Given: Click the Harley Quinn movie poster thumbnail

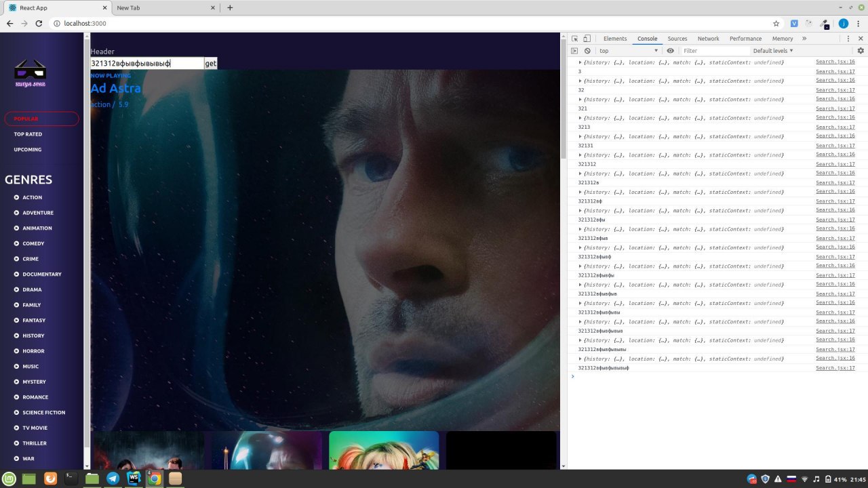Looking at the screenshot, I should tap(384, 450).
